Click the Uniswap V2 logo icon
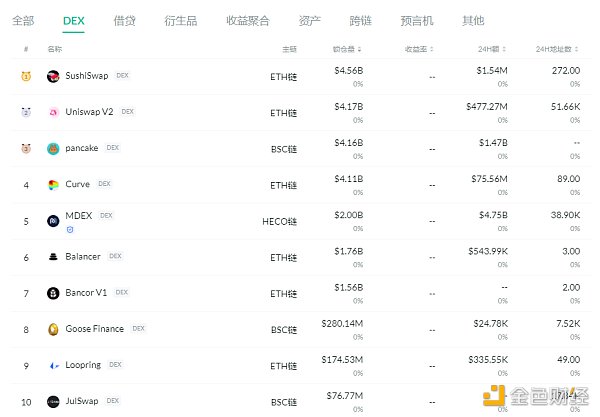 click(x=53, y=112)
